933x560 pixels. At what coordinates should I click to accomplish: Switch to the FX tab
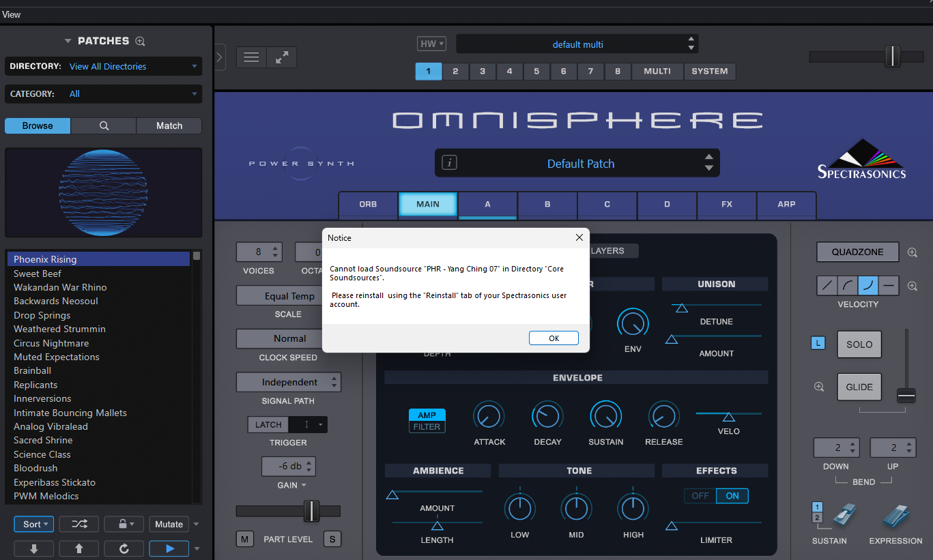tap(726, 204)
